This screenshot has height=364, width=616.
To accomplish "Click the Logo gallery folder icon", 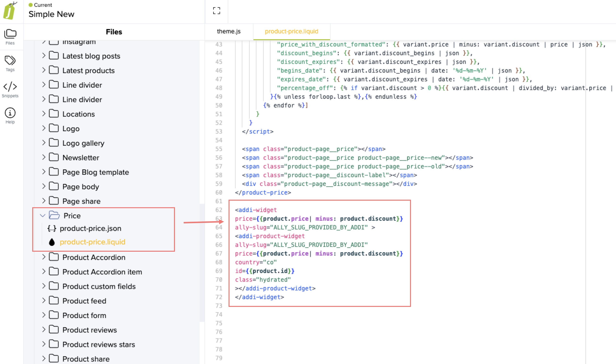I will (x=54, y=143).
